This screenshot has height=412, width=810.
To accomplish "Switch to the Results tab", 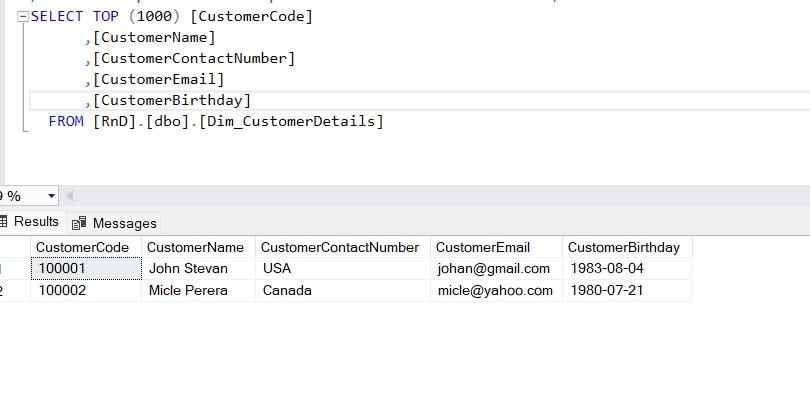I will tap(31, 221).
